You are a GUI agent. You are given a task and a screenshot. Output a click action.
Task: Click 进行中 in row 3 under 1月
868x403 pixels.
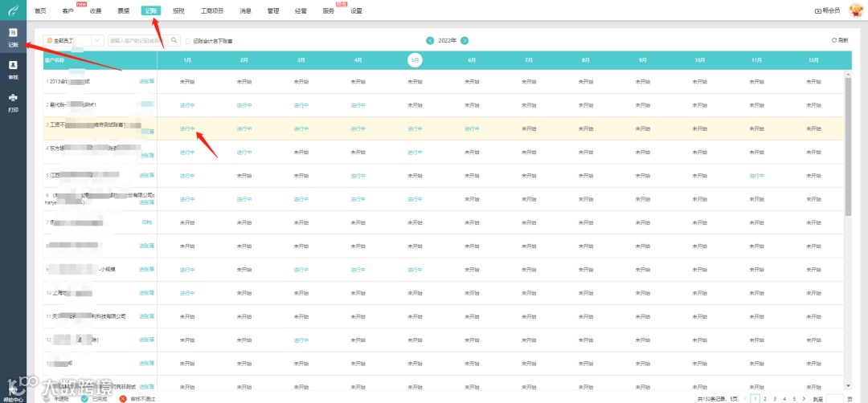[187, 128]
